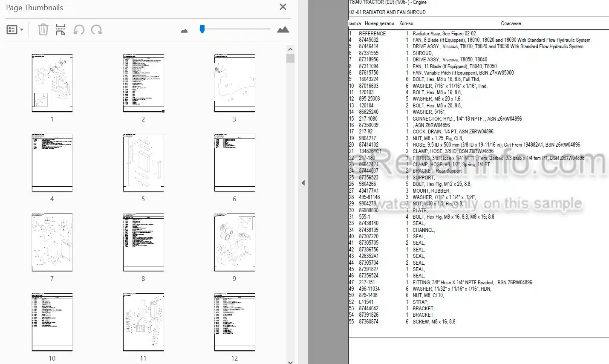
Task: Click part number 87438140
Action: click(369, 223)
